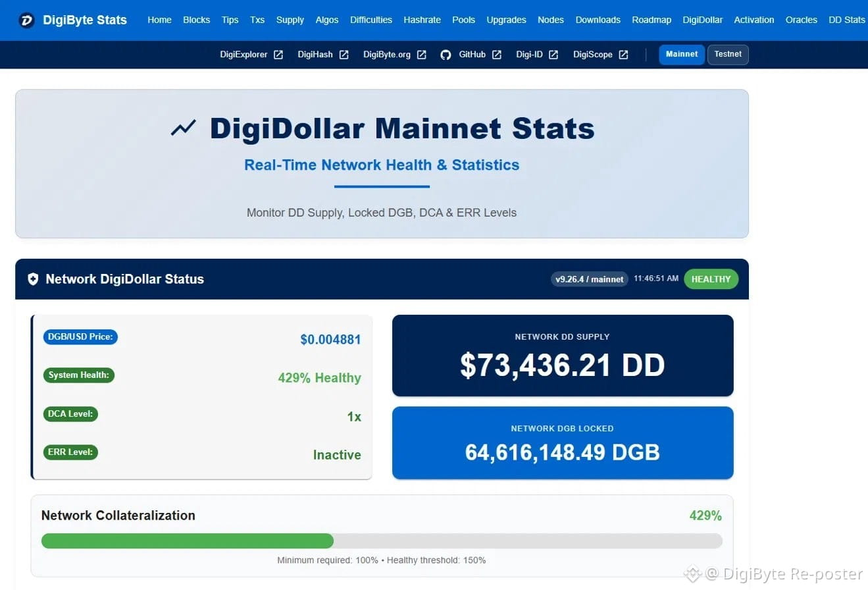Click the 11:46:51 AM timestamp

click(656, 279)
